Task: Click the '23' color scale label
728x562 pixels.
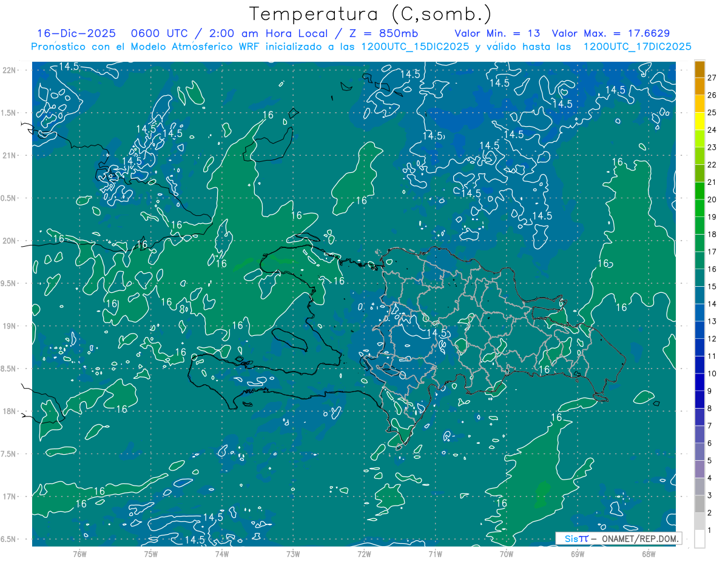Action: [712, 147]
